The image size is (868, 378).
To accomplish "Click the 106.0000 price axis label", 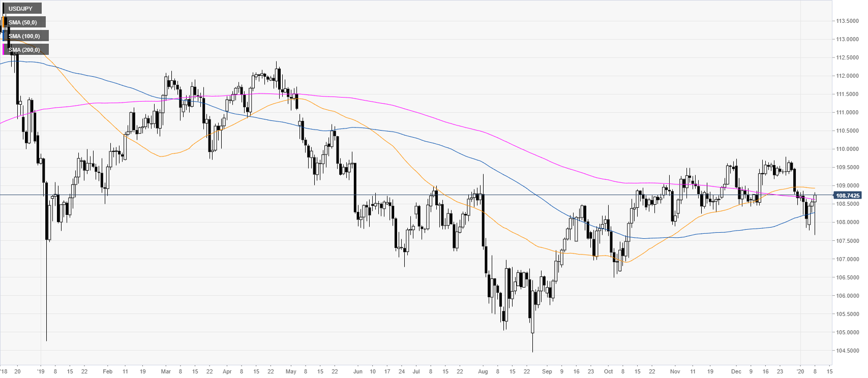I will (x=847, y=296).
